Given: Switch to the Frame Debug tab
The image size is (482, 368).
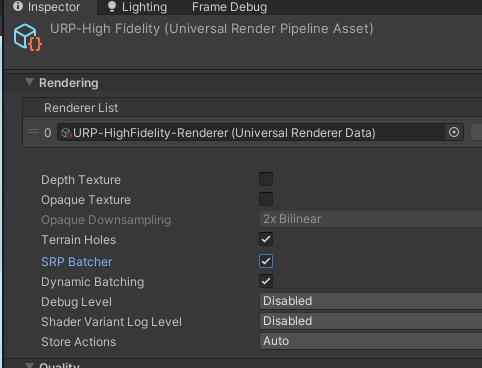Looking at the screenshot, I should (x=229, y=7).
